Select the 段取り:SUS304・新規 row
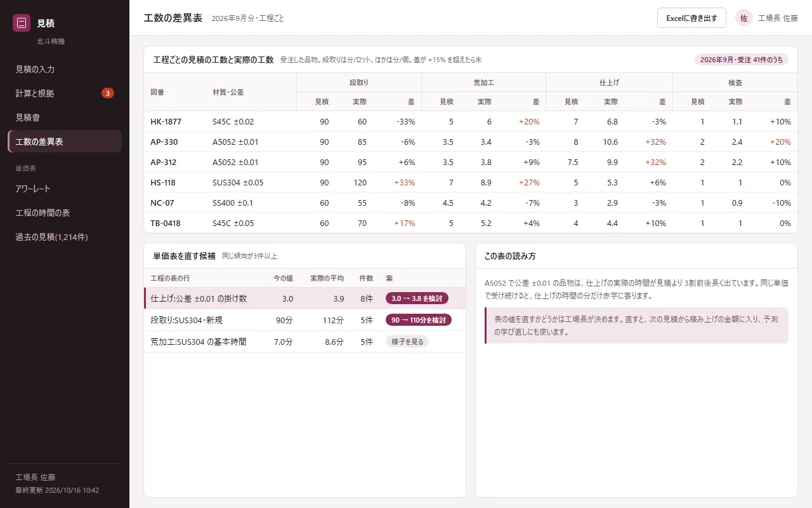This screenshot has width=812, height=508. 304,320
